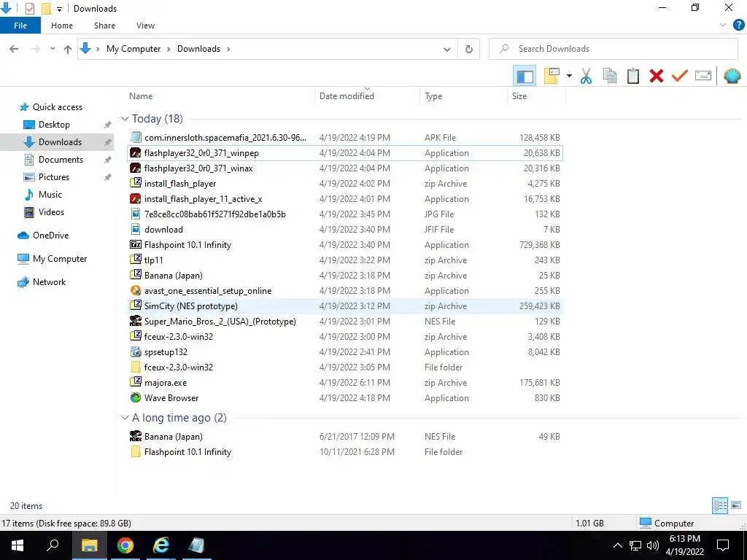Open Desktop in the navigation pane
The height and width of the screenshot is (560, 747).
pos(54,125)
